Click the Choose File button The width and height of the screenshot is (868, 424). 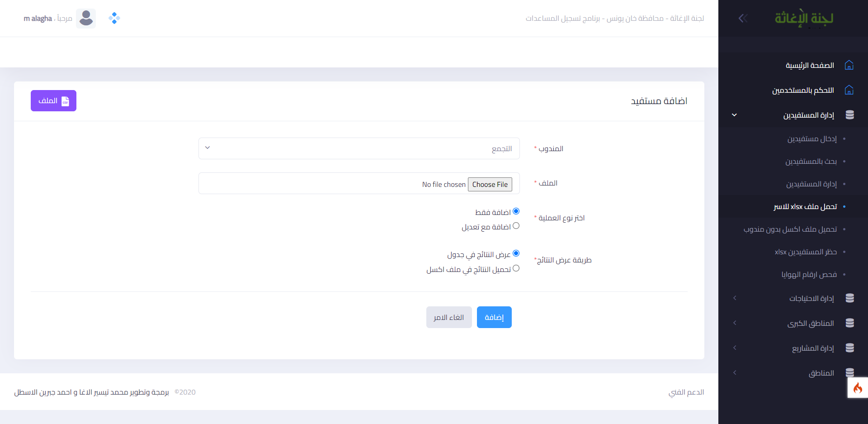coord(490,184)
